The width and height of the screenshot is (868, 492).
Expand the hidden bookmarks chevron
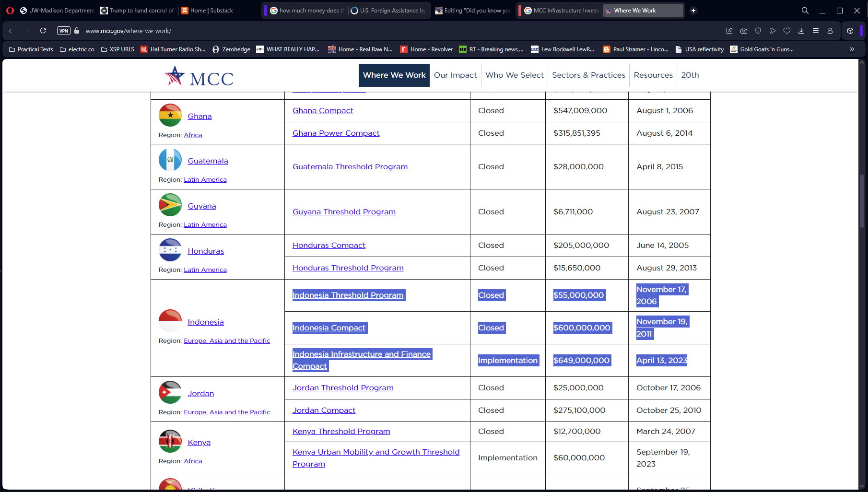click(x=852, y=49)
